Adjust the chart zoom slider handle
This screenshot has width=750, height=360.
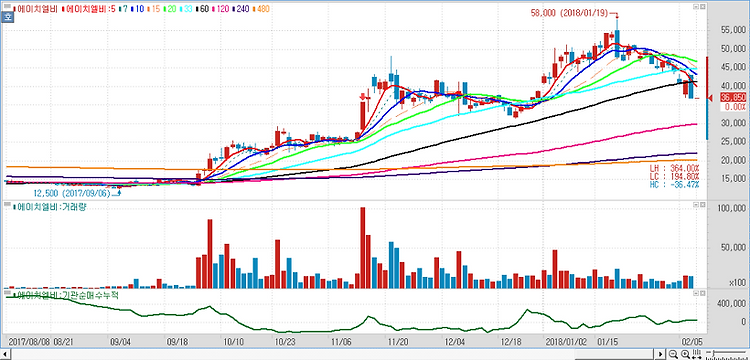tap(713, 354)
